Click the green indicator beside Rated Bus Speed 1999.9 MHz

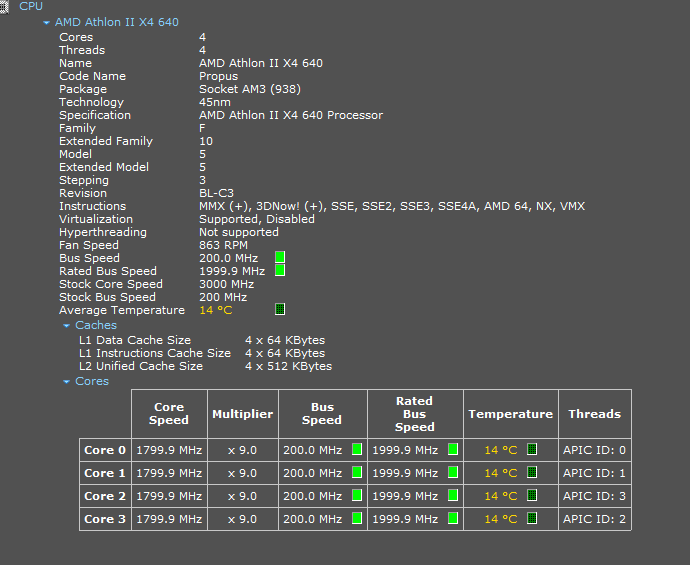pos(280,270)
